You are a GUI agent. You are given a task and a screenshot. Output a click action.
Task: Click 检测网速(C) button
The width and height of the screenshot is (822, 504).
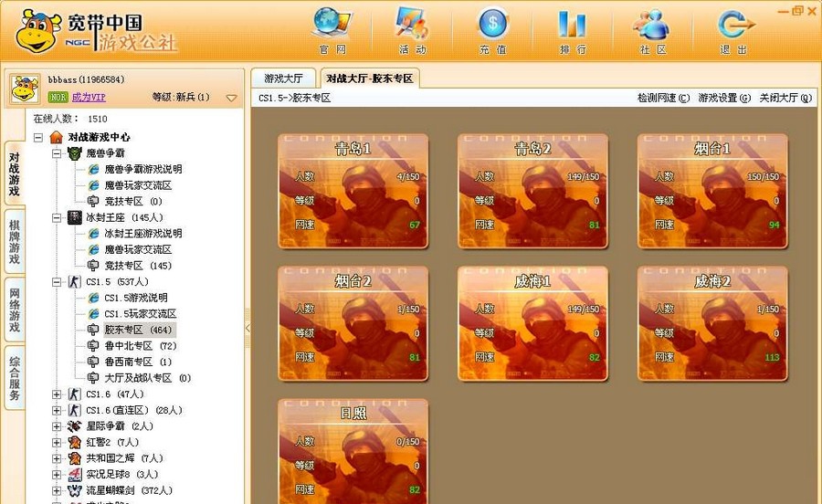663,98
